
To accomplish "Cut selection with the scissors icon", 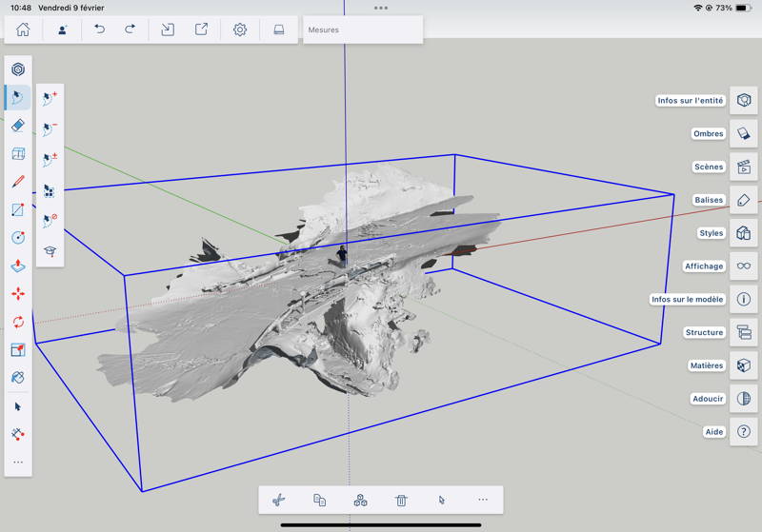I will 279,500.
